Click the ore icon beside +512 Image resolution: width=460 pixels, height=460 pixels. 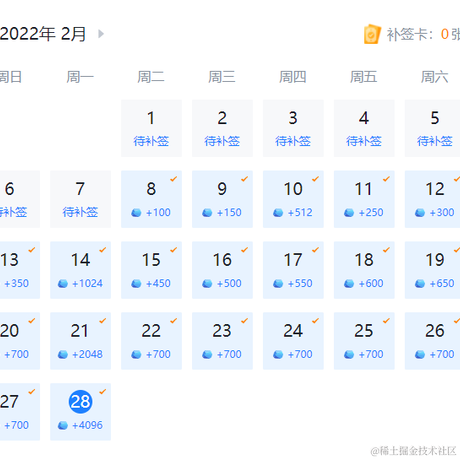click(x=278, y=213)
